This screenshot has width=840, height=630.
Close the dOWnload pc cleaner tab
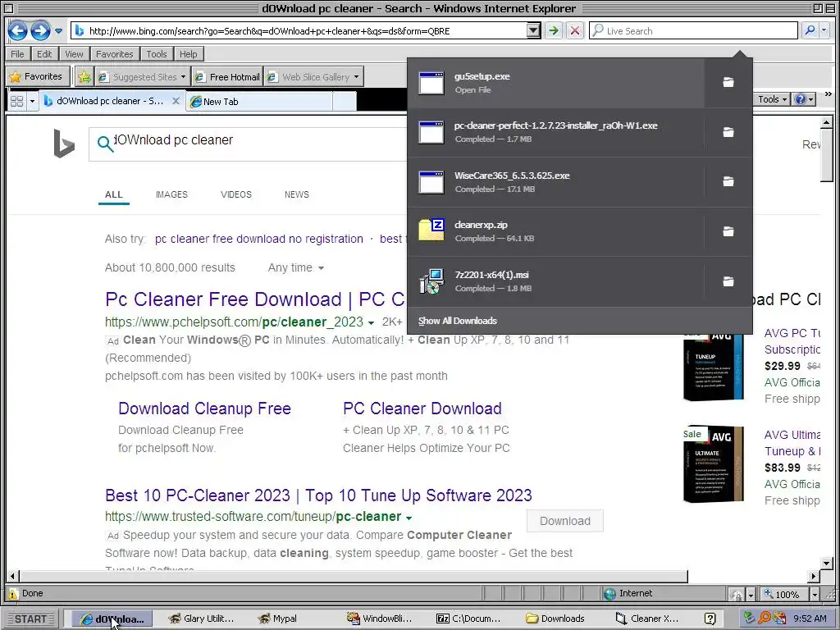pos(176,101)
